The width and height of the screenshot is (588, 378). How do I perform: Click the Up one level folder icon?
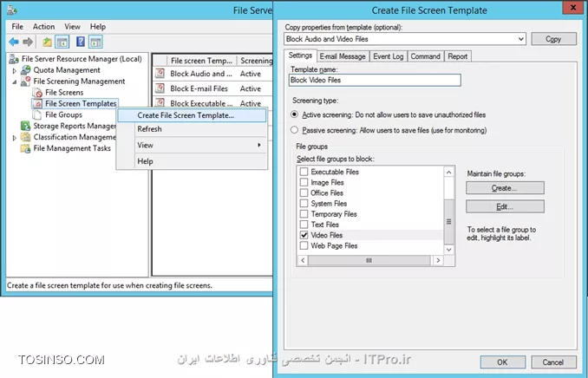pyautogui.click(x=47, y=42)
